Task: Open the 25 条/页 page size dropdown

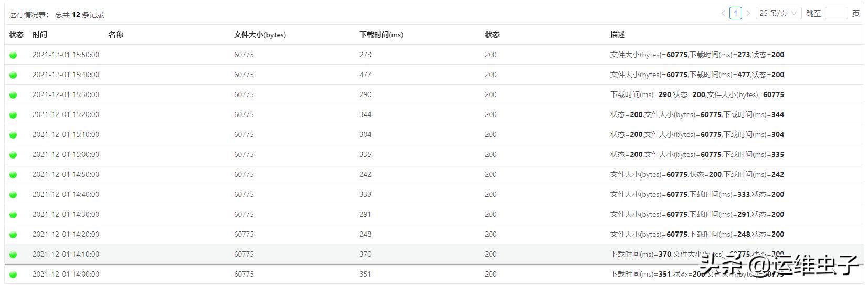Action: 778,13
